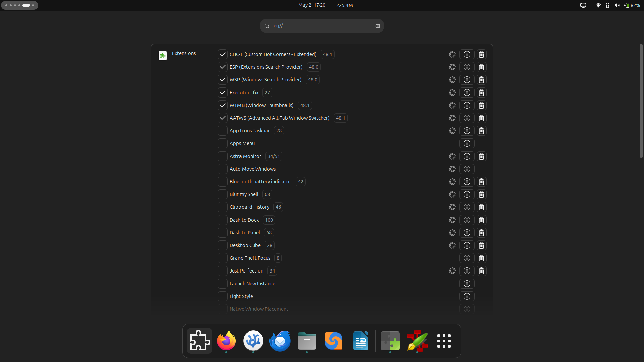Show info for Dash to Panel
This screenshot has width=644, height=362.
(467, 233)
